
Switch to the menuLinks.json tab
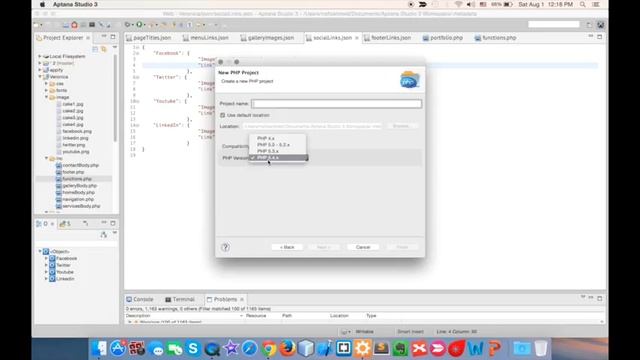pos(206,38)
